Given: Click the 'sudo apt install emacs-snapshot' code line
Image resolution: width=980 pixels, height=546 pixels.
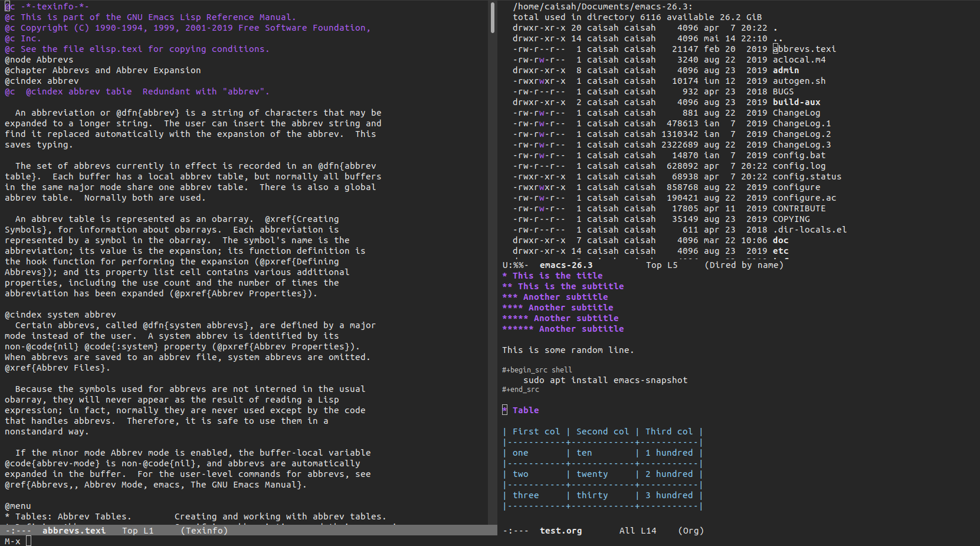Looking at the screenshot, I should point(605,380).
